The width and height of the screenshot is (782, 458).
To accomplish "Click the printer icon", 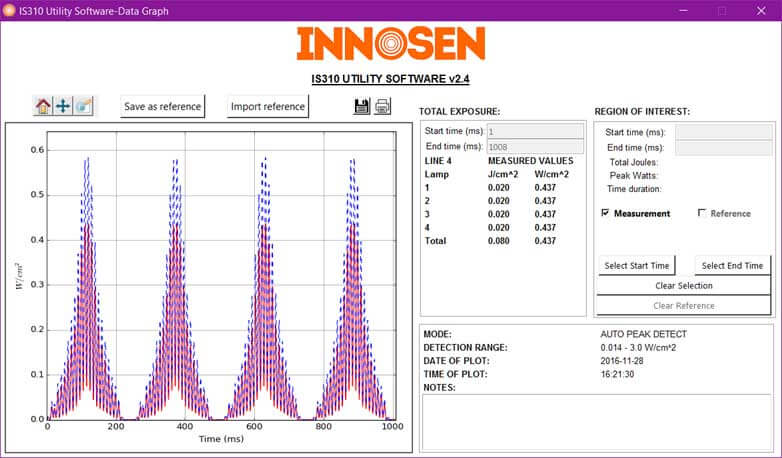I will click(x=383, y=106).
